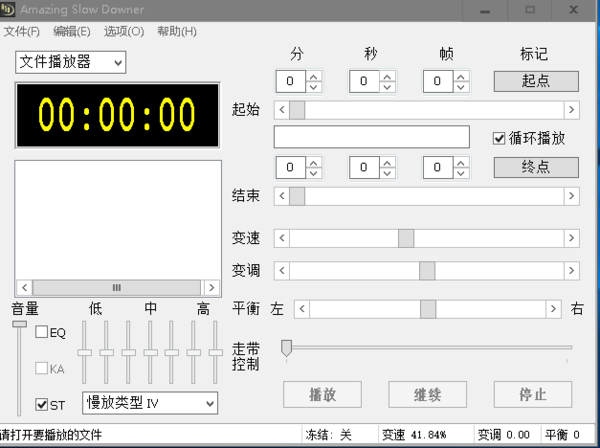Open the 帮助(H) menu

pos(177,31)
